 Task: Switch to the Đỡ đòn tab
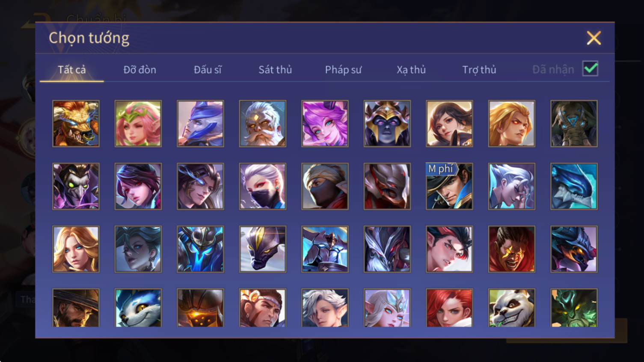pyautogui.click(x=140, y=70)
